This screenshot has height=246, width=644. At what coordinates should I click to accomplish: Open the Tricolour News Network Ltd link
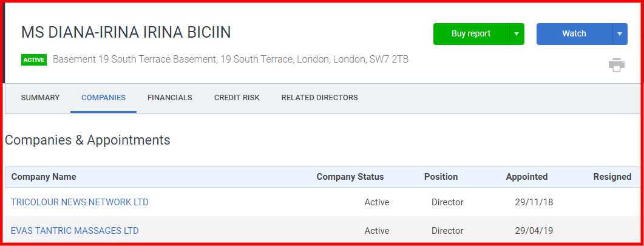click(x=80, y=202)
